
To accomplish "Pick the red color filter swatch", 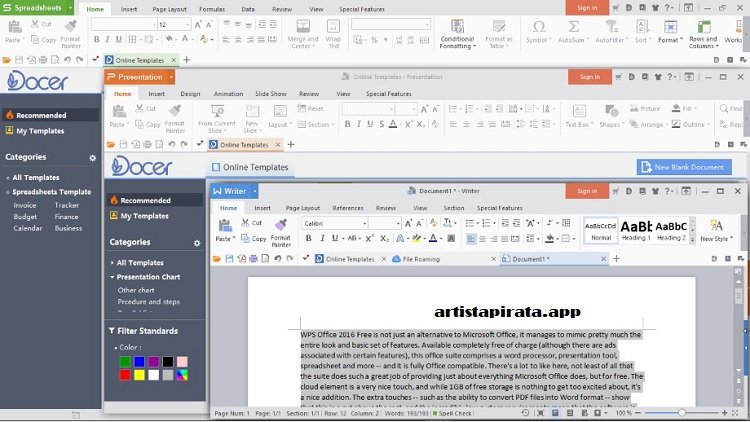I will pos(125,375).
